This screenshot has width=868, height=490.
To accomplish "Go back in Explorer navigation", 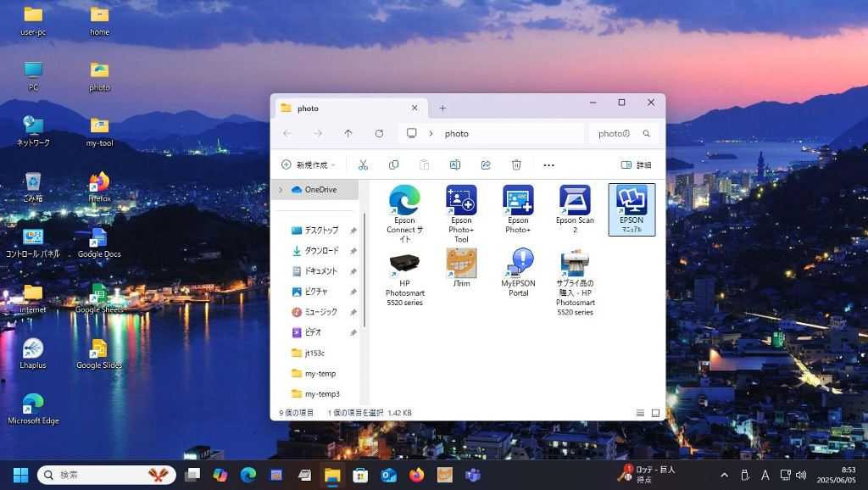I will pos(287,133).
